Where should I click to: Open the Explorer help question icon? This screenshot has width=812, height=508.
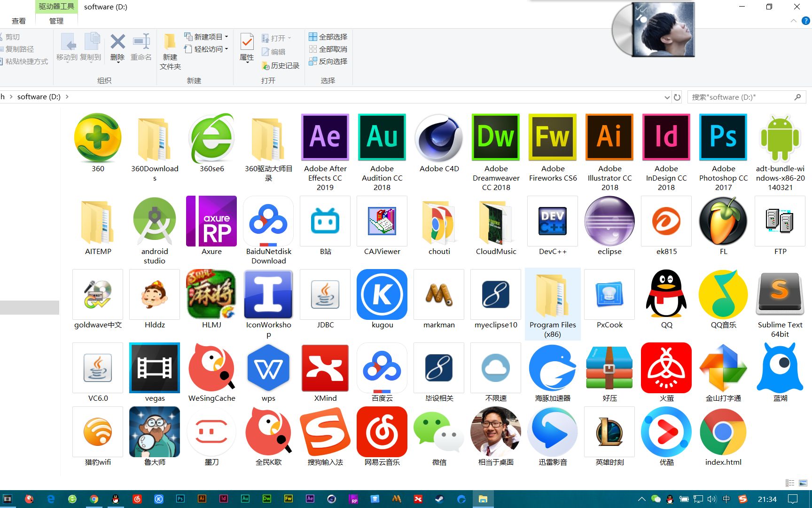(x=805, y=21)
